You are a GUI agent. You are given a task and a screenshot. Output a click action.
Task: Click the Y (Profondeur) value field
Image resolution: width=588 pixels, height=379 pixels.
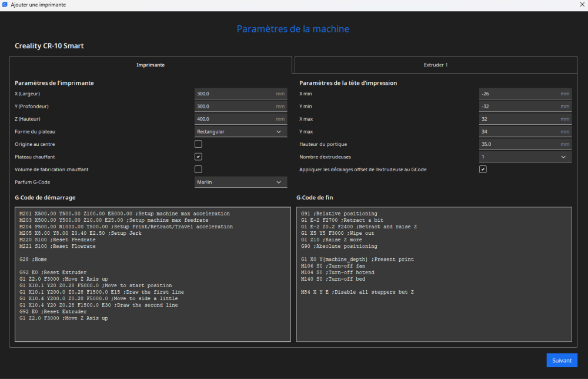click(240, 107)
